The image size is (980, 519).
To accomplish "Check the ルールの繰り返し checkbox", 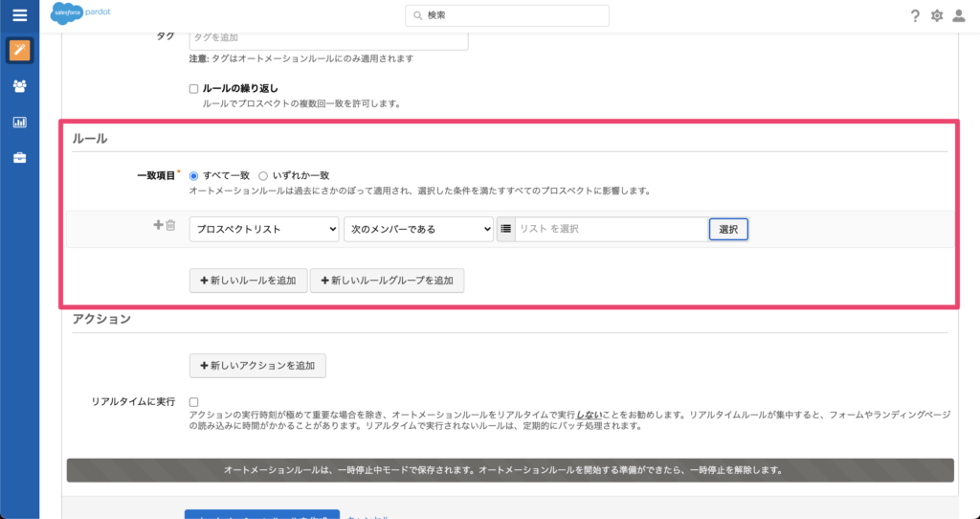I will 193,89.
